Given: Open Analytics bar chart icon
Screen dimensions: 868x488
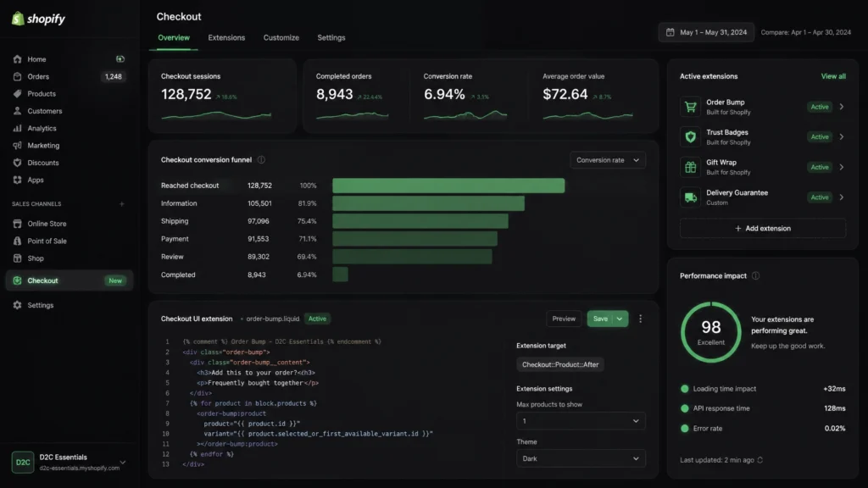Looking at the screenshot, I should click(x=17, y=128).
